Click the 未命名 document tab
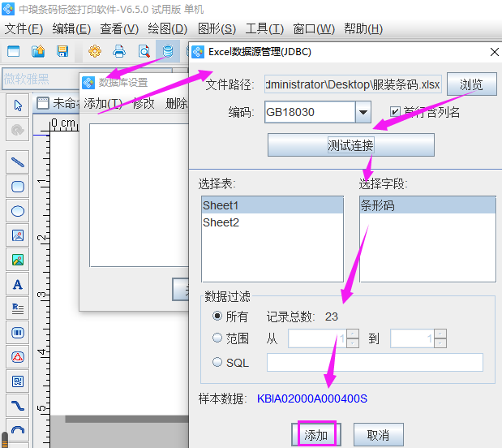This screenshot has height=448, width=502. coord(57,103)
